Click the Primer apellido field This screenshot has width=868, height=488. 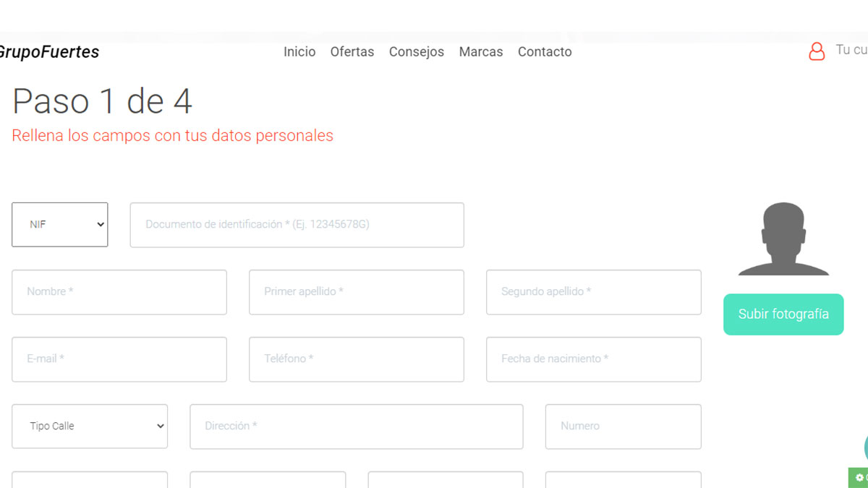click(356, 292)
